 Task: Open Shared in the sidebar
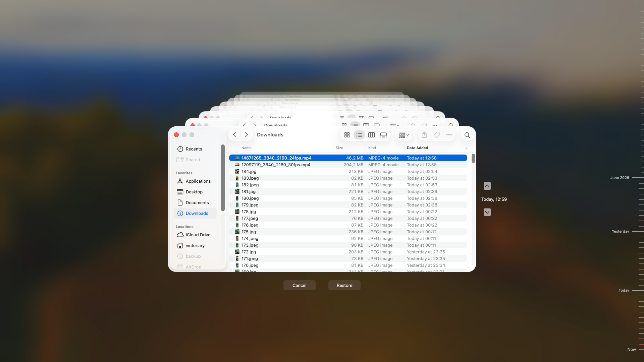(195, 160)
